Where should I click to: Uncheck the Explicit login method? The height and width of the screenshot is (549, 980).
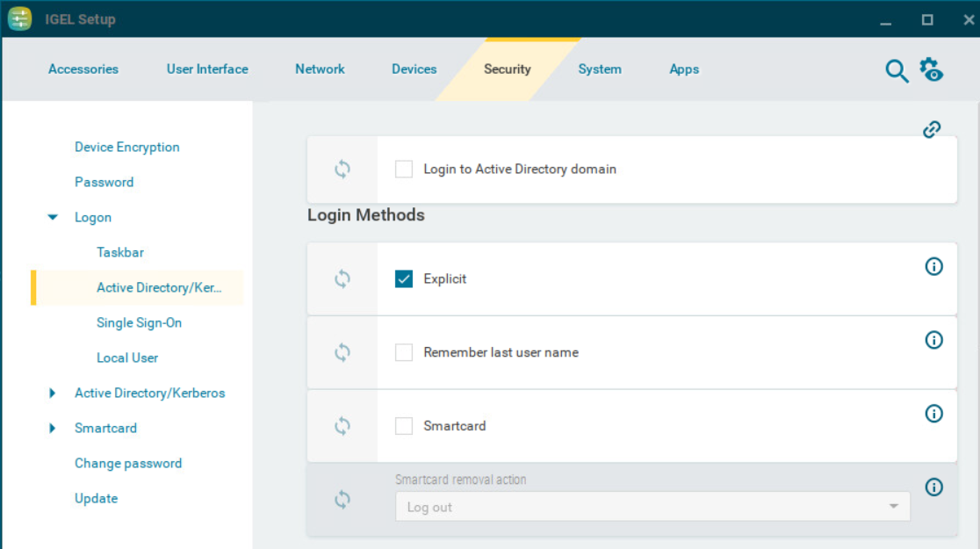click(x=404, y=279)
